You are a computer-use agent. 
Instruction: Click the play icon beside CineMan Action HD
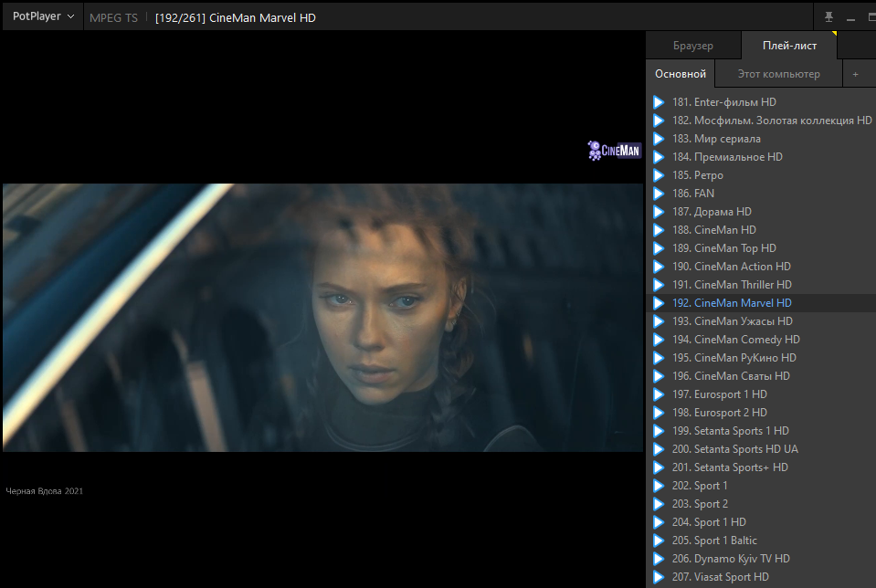click(659, 267)
